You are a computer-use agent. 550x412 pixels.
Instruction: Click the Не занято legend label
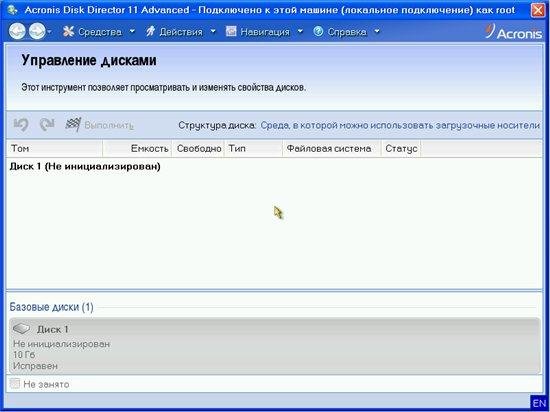pyautogui.click(x=46, y=384)
